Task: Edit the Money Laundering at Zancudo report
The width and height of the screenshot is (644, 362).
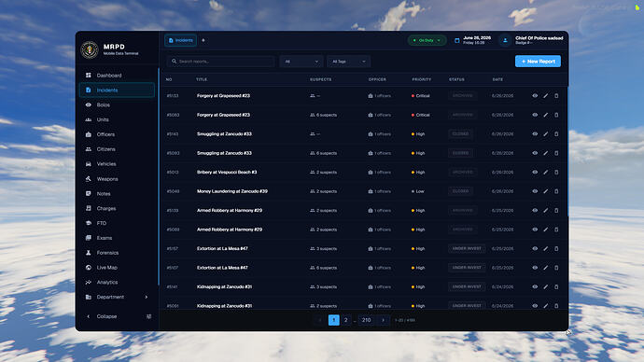Action: click(x=545, y=191)
